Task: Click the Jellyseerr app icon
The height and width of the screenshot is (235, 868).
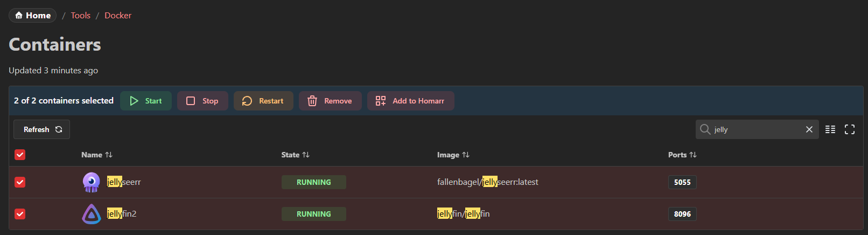Action: tap(91, 182)
